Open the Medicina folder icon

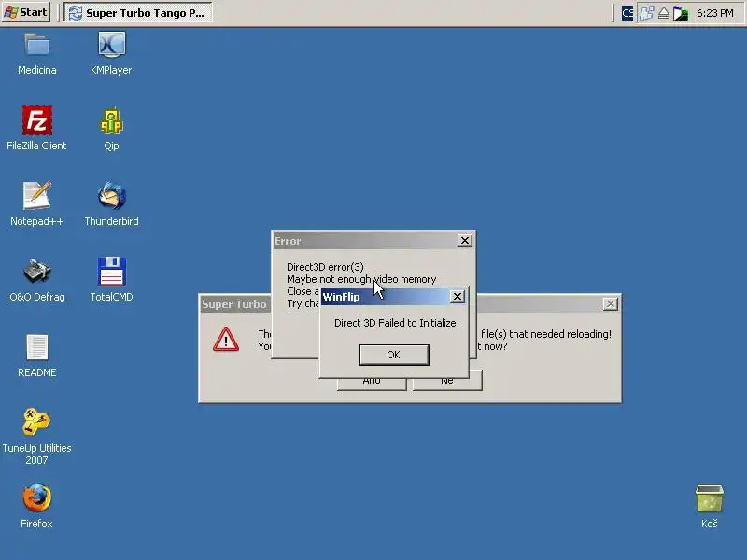(x=37, y=45)
